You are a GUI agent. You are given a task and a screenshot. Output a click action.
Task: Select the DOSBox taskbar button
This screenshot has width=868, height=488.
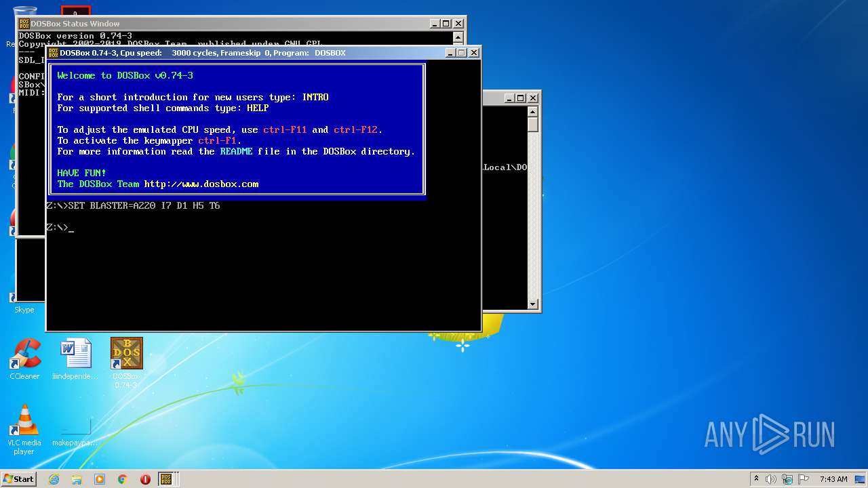[167, 479]
